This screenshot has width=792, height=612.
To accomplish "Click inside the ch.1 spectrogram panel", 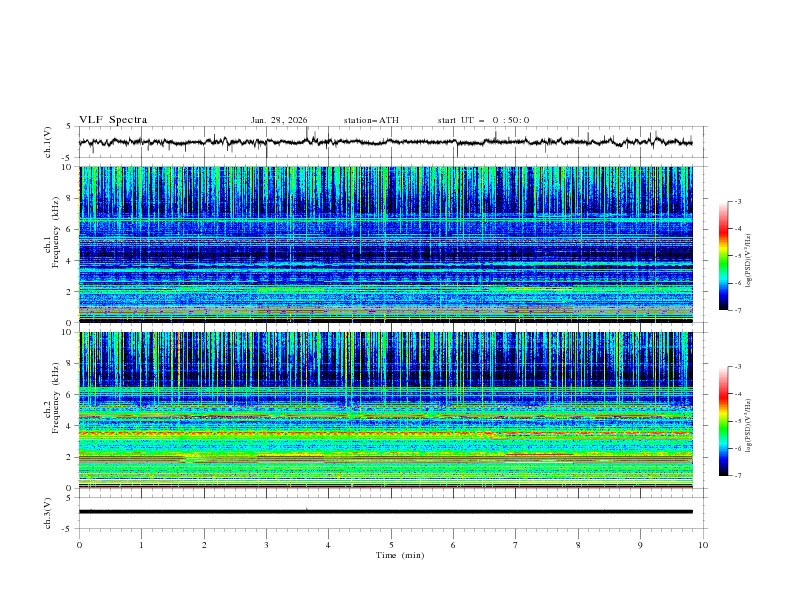I will [x=386, y=244].
